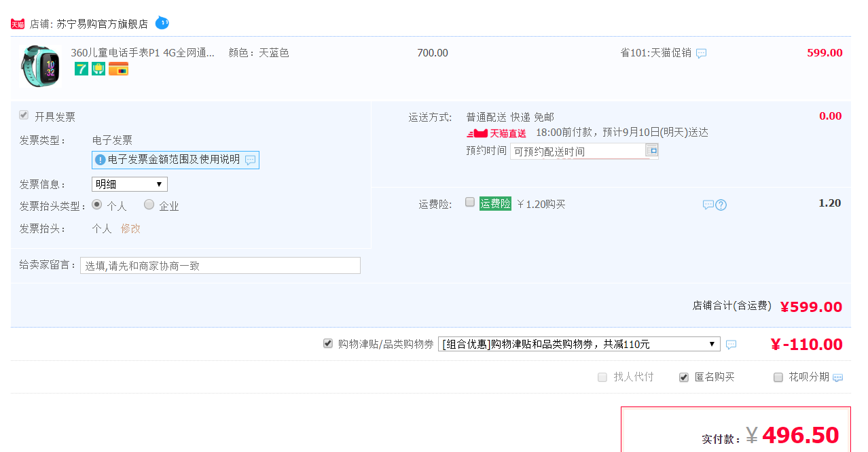Click the question mark help icon for 运费险

pyautogui.click(x=721, y=205)
